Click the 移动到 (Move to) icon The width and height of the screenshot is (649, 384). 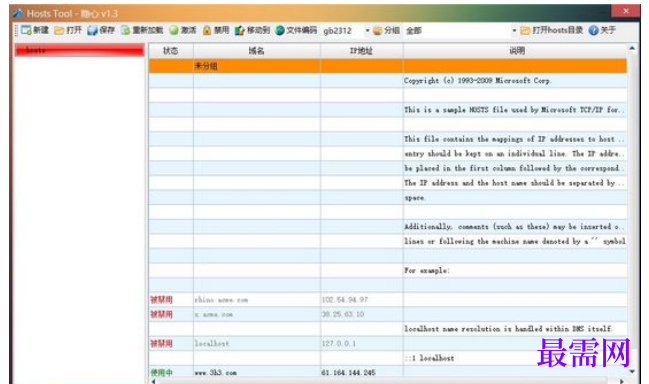(x=240, y=30)
